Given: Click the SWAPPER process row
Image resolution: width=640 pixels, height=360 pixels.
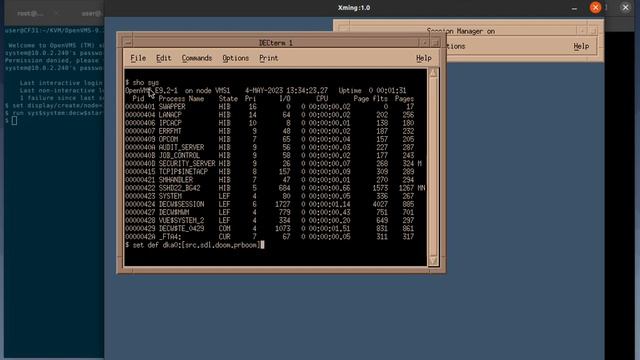Looking at the screenshot, I should click(270, 107).
